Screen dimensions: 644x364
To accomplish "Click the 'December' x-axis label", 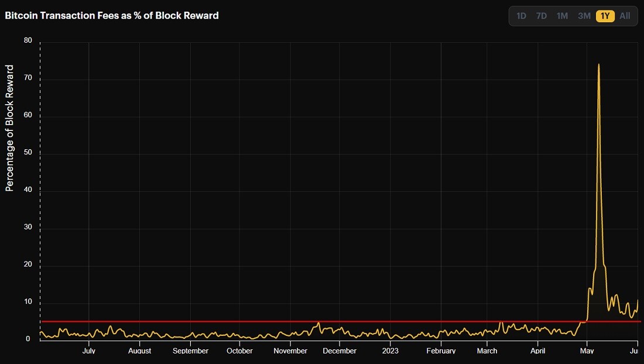I will 340,351.
